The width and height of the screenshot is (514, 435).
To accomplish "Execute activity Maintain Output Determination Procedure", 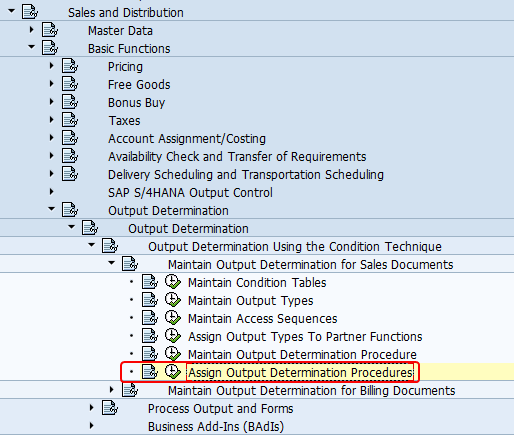I will pos(173,354).
